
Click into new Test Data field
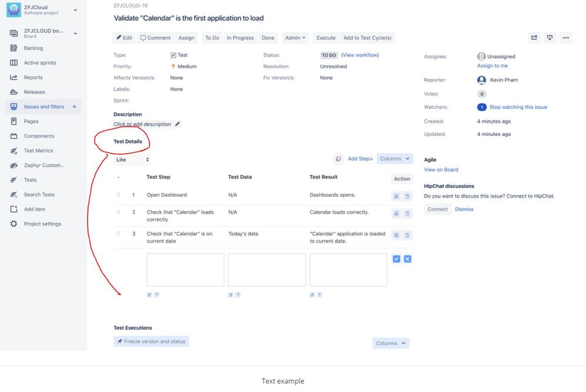(x=267, y=270)
